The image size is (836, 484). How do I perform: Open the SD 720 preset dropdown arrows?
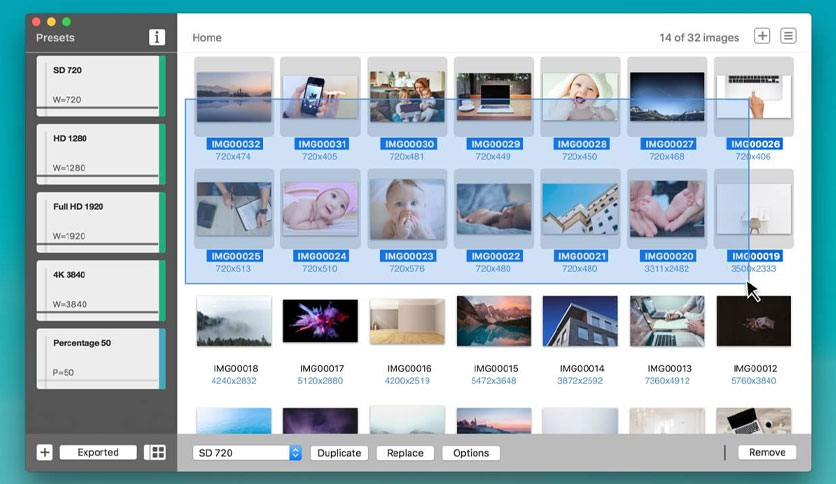click(295, 453)
